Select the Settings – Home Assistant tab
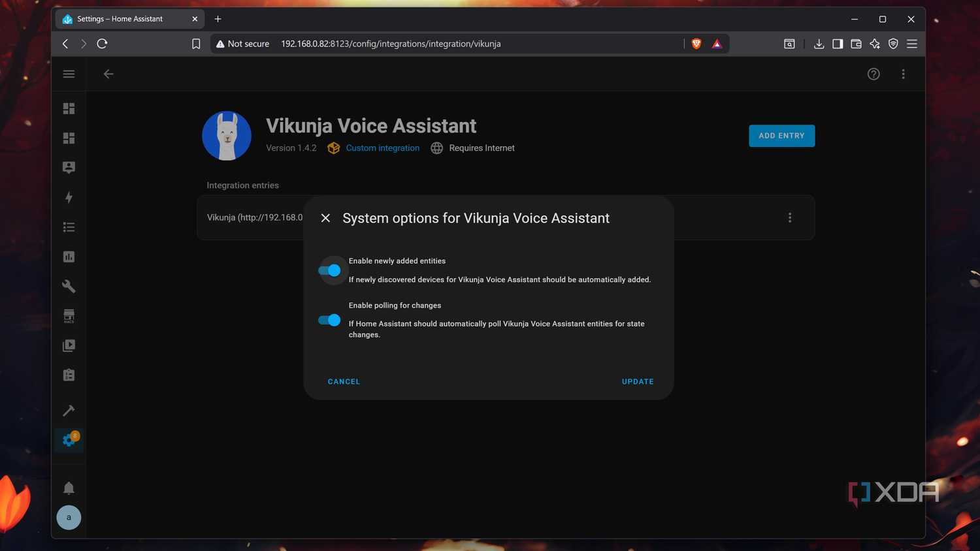 click(129, 19)
